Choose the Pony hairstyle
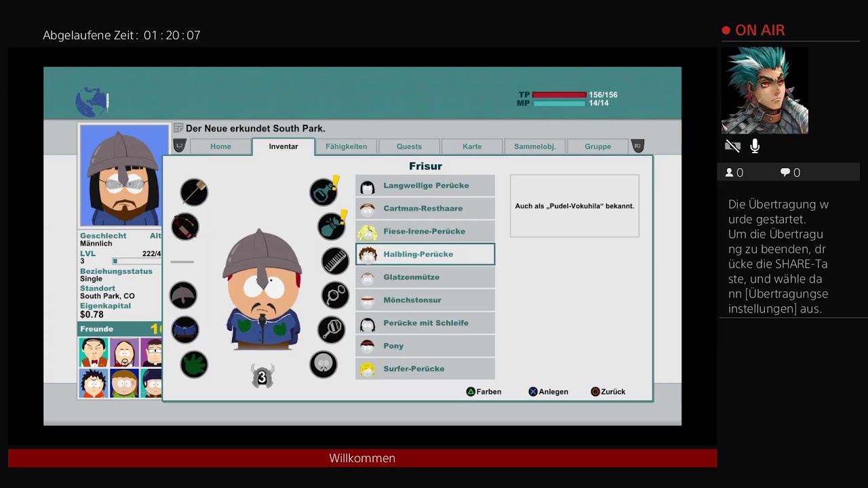This screenshot has height=488, width=868. pos(425,346)
